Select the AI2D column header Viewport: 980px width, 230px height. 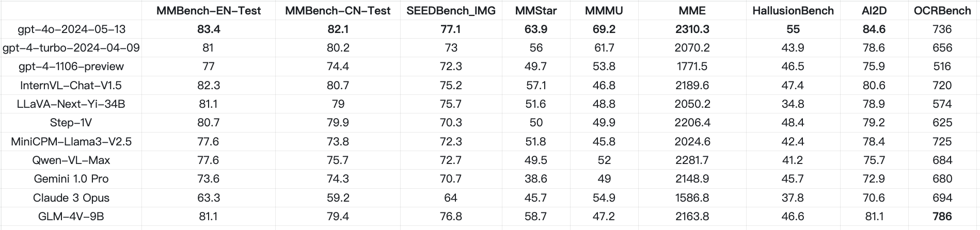[x=874, y=11]
